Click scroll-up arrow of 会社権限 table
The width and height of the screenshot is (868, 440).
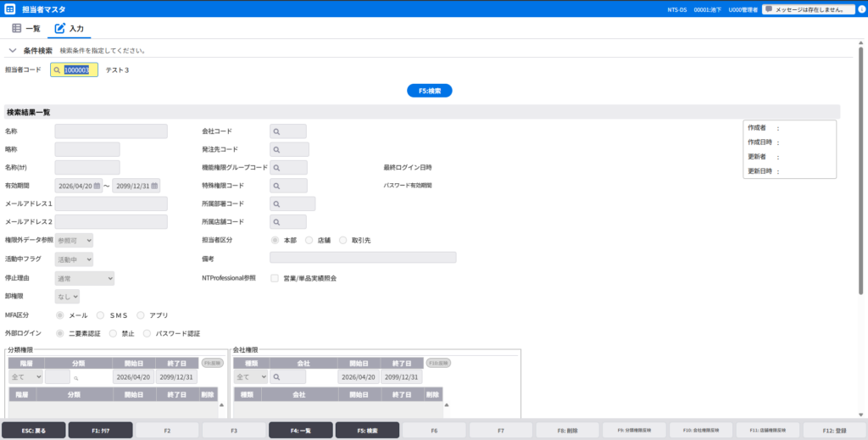pyautogui.click(x=447, y=405)
